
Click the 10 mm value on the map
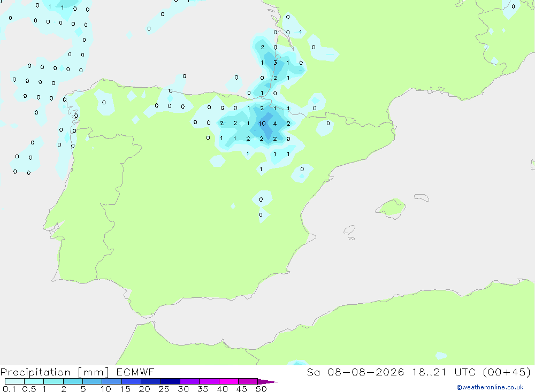(x=262, y=124)
